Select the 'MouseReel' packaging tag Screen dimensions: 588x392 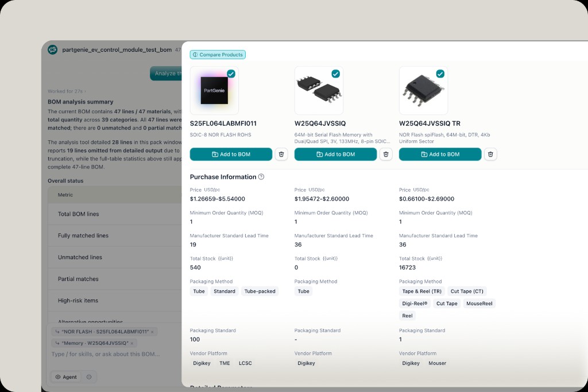(479, 303)
